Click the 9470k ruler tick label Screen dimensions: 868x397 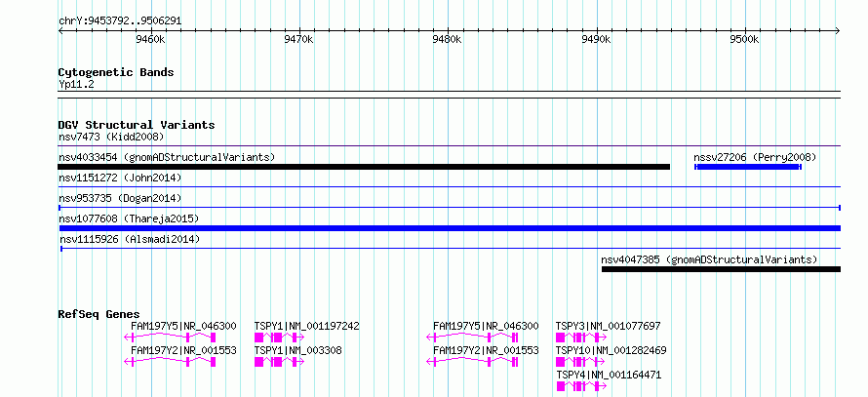[x=299, y=39]
